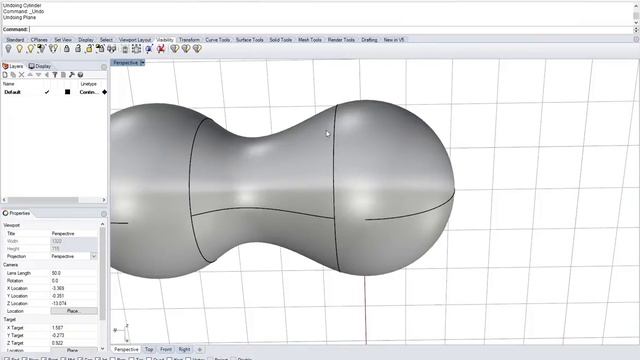Switch to Display panel tab beside Layers
Screen dimensions: 640x360
[40, 66]
